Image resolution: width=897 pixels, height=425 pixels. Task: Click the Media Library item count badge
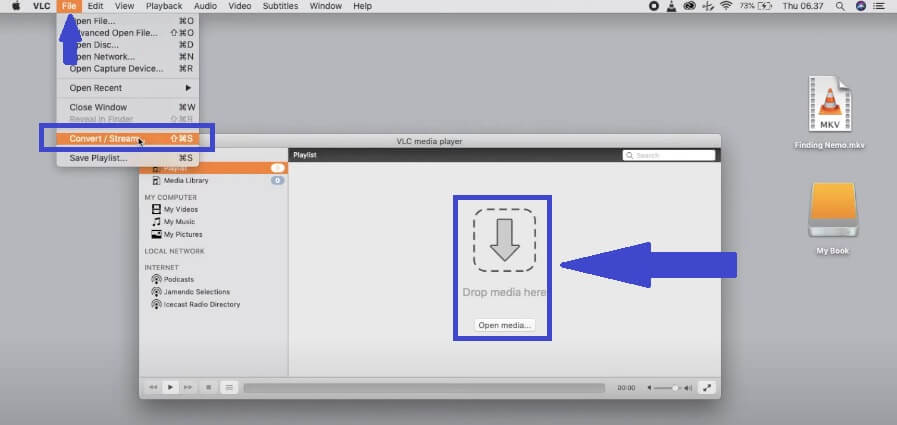click(x=277, y=180)
